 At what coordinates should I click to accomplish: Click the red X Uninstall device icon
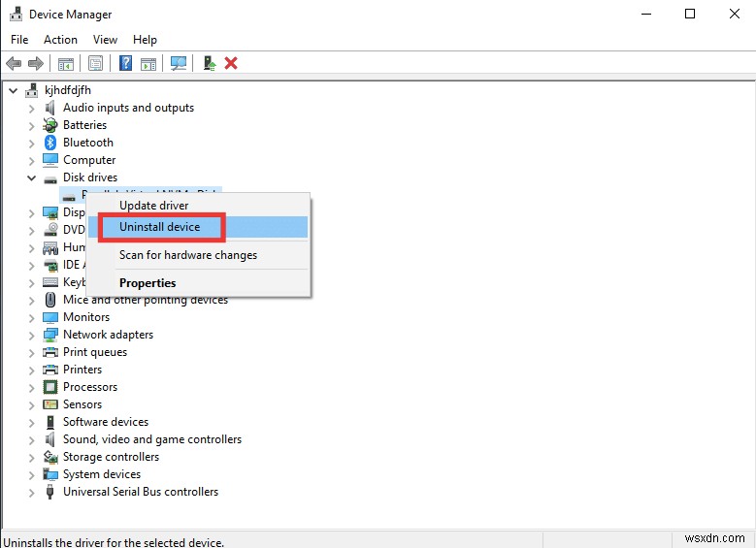pyautogui.click(x=231, y=63)
